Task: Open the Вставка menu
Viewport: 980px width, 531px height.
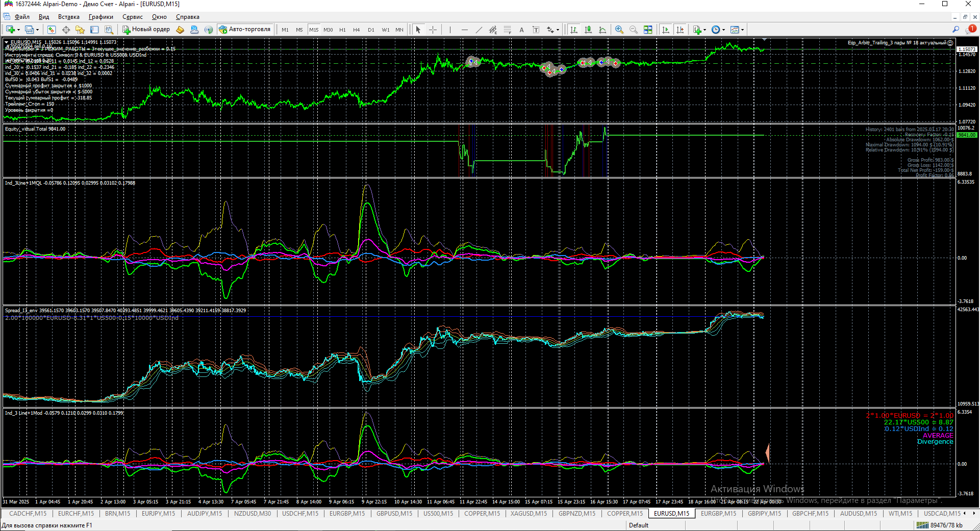Action: point(69,17)
